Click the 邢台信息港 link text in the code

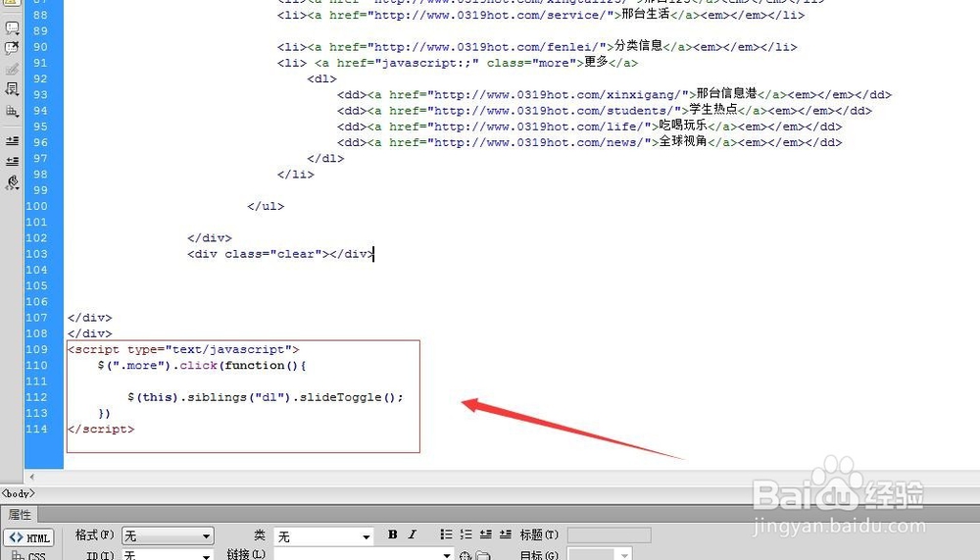(x=727, y=94)
